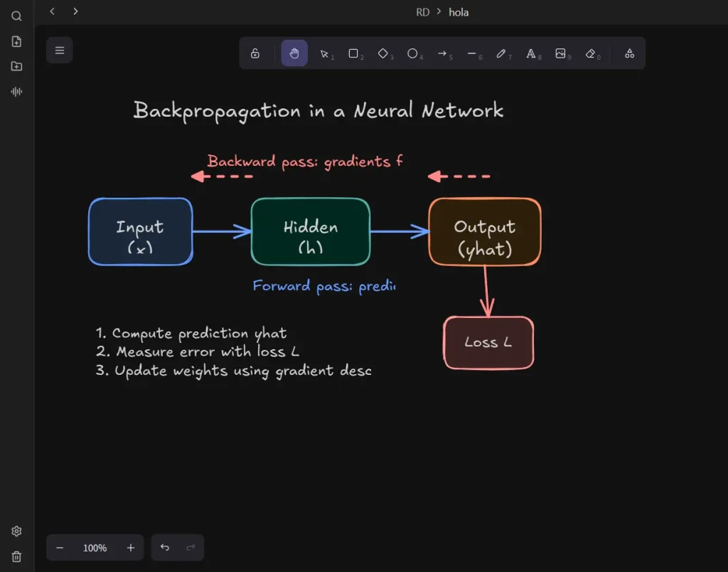728x572 pixels.
Task: Select the Selection arrow tool
Action: (x=324, y=53)
